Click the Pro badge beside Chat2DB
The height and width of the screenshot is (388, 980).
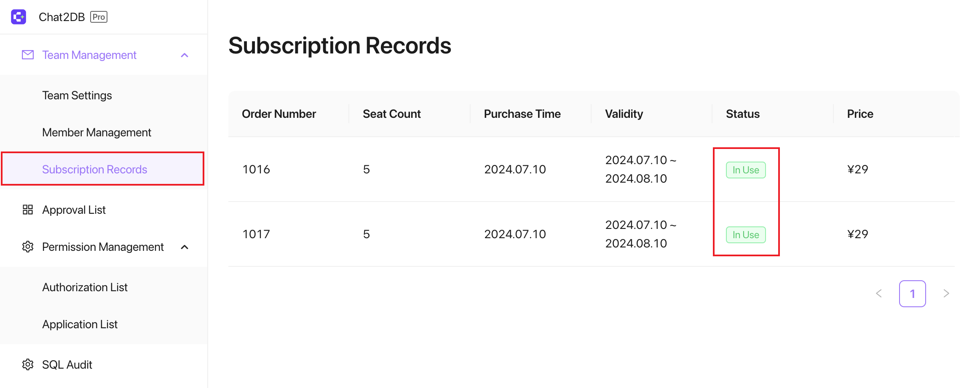[99, 17]
